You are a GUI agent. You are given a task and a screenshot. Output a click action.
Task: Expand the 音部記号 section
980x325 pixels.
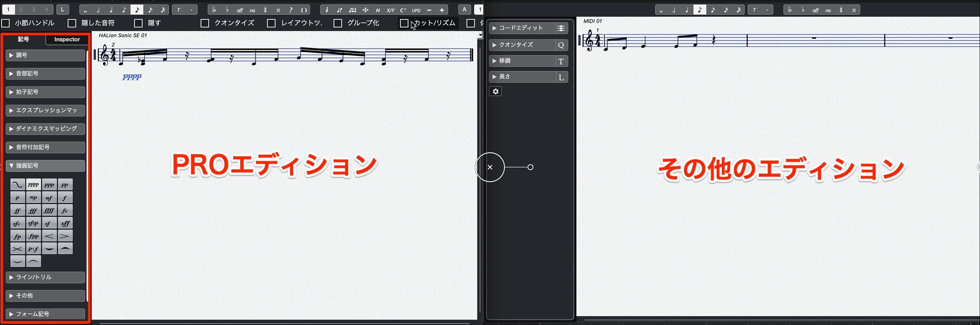coord(46,74)
